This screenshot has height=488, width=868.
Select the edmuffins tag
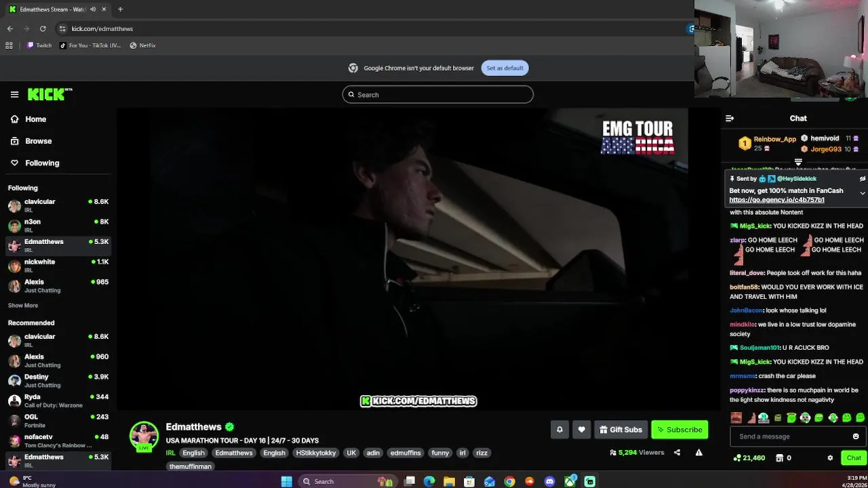click(406, 453)
